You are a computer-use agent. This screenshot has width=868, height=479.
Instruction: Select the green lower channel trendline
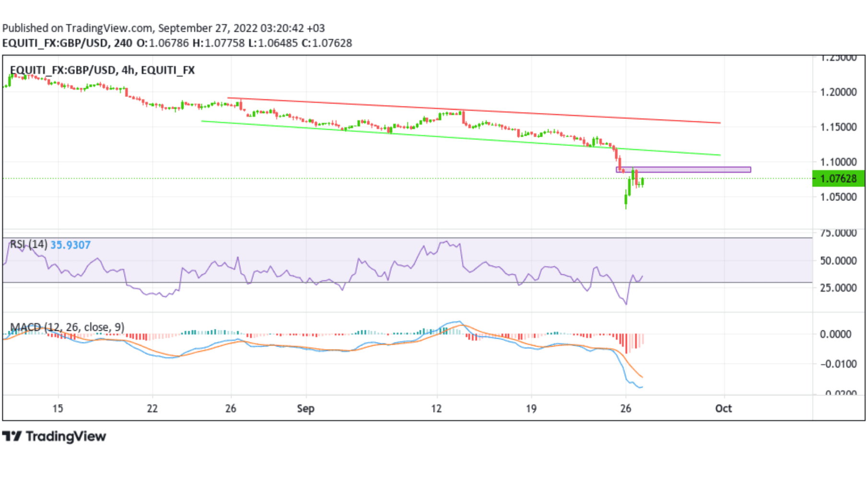pos(461,138)
